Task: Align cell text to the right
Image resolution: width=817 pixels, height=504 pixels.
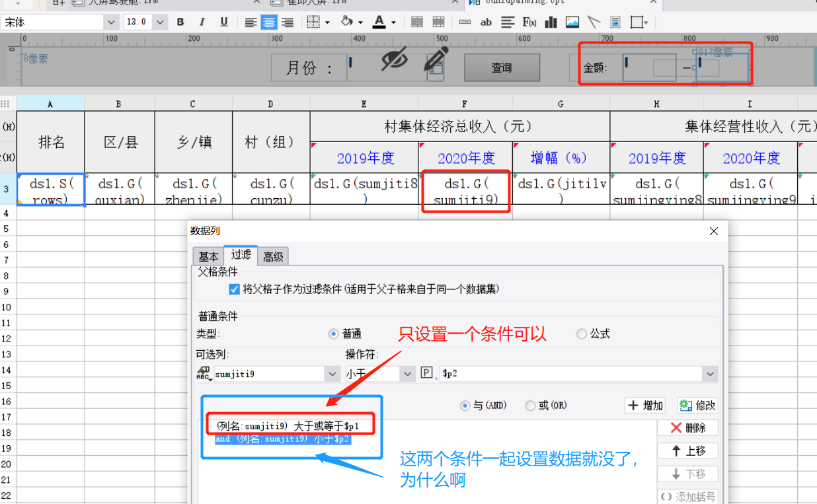Action: (x=288, y=22)
